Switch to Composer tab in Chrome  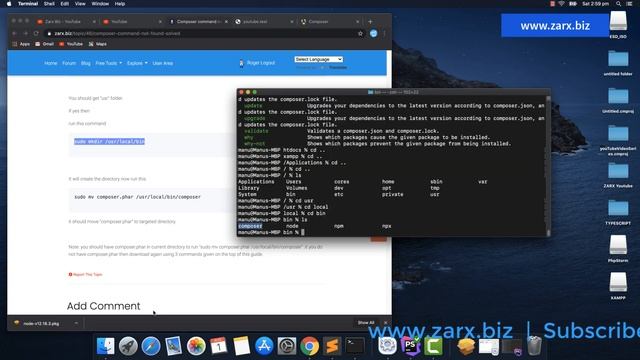pos(329,22)
